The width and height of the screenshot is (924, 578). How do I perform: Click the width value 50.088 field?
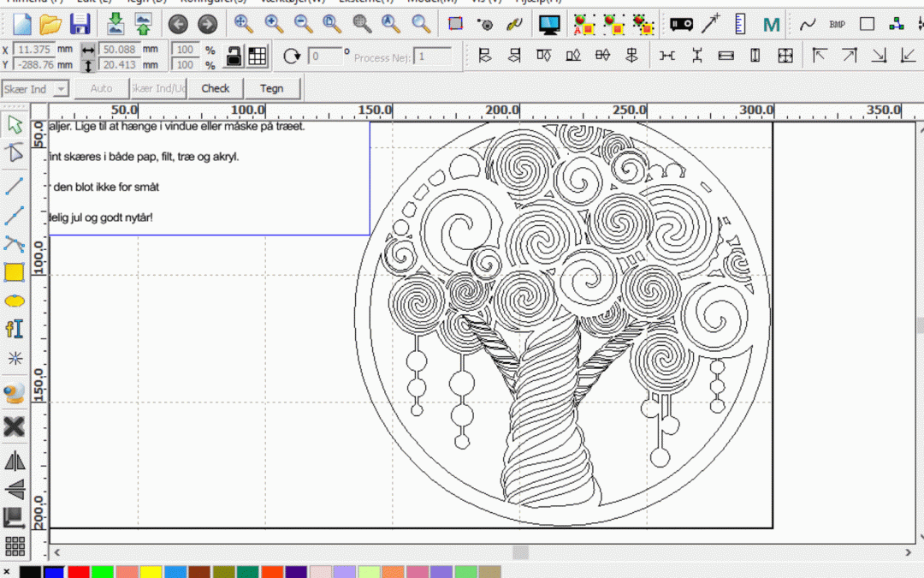pos(120,50)
